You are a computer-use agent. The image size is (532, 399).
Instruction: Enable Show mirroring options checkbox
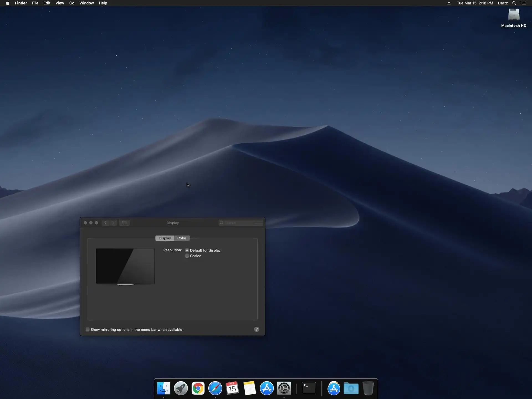coord(88,329)
